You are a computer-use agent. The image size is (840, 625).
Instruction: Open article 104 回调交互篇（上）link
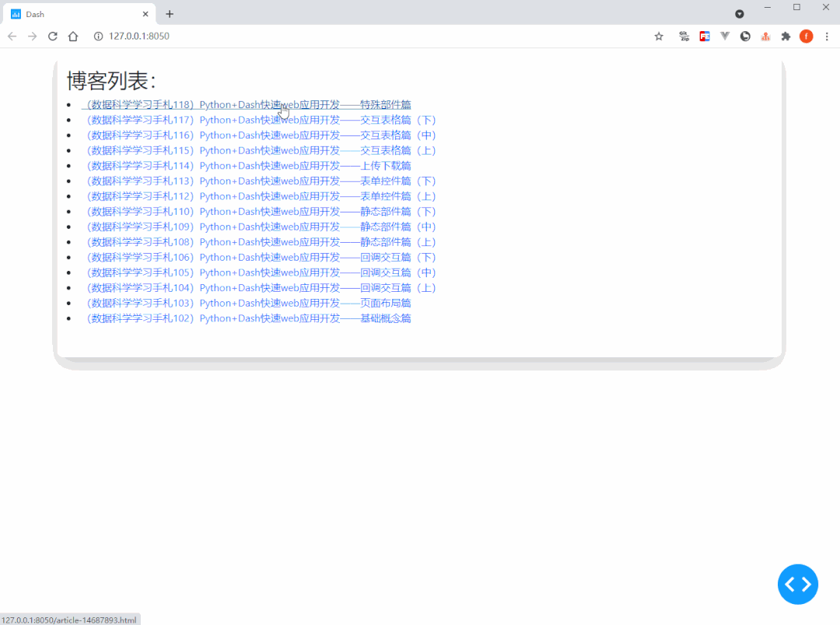(x=261, y=288)
